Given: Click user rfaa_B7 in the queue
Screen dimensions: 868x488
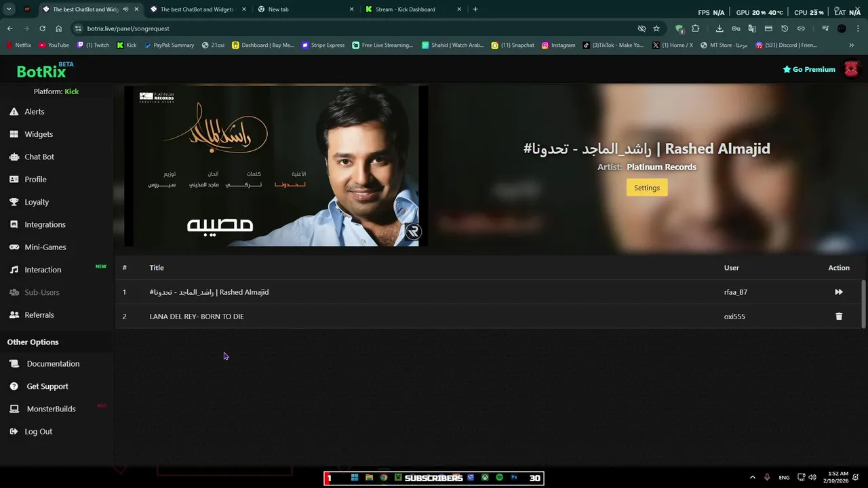Looking at the screenshot, I should (735, 292).
